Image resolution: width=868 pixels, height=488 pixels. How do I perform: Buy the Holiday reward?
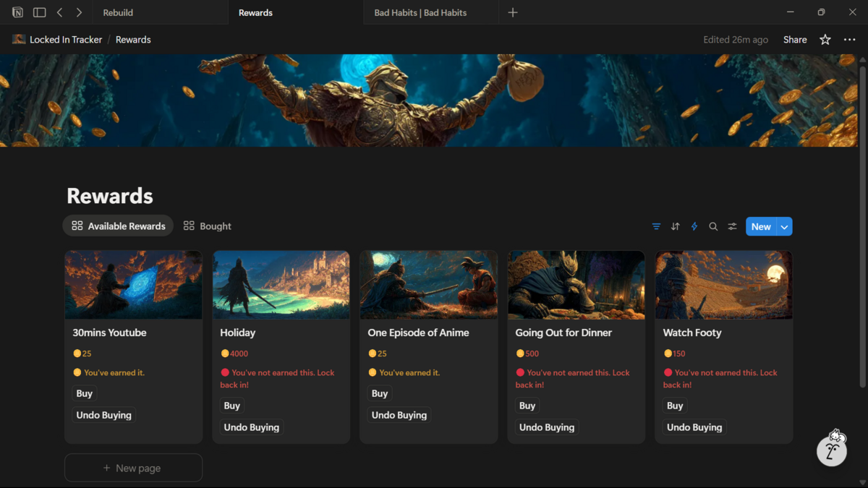click(232, 406)
